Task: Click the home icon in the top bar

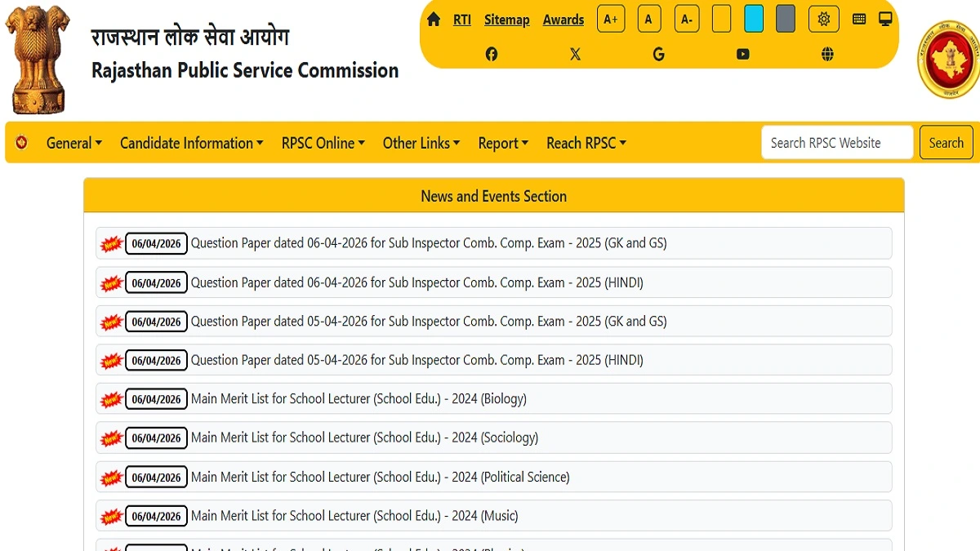Action: (433, 18)
